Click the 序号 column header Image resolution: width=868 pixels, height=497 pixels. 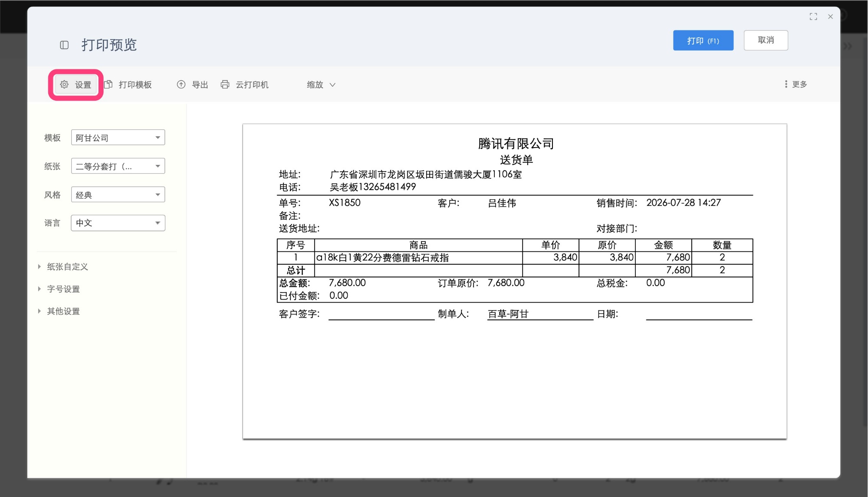(296, 245)
